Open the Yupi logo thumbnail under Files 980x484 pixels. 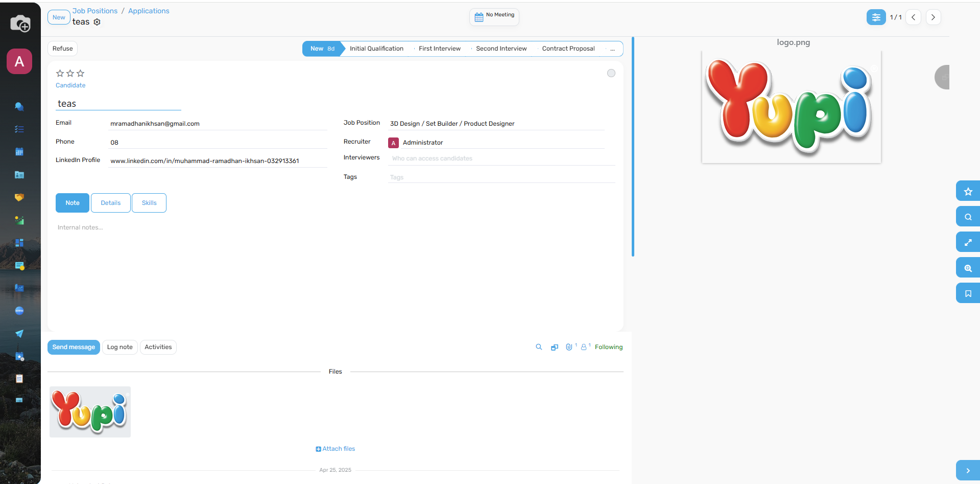coord(90,412)
